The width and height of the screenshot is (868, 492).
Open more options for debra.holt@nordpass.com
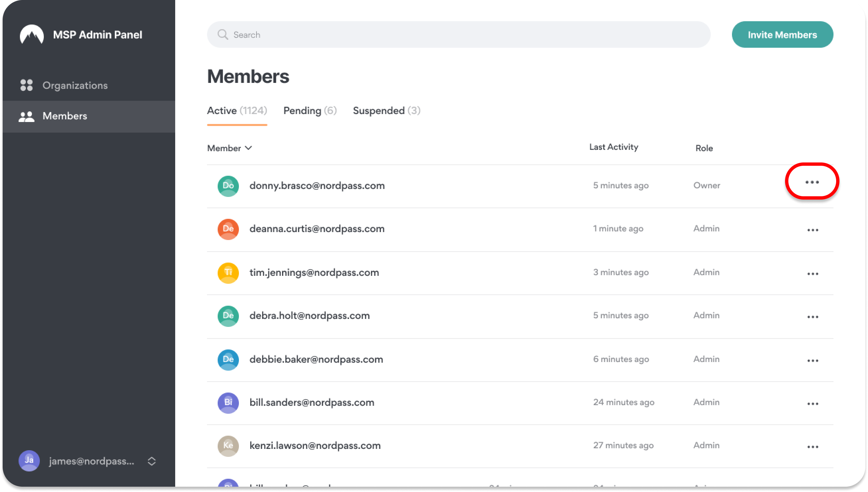click(x=813, y=317)
